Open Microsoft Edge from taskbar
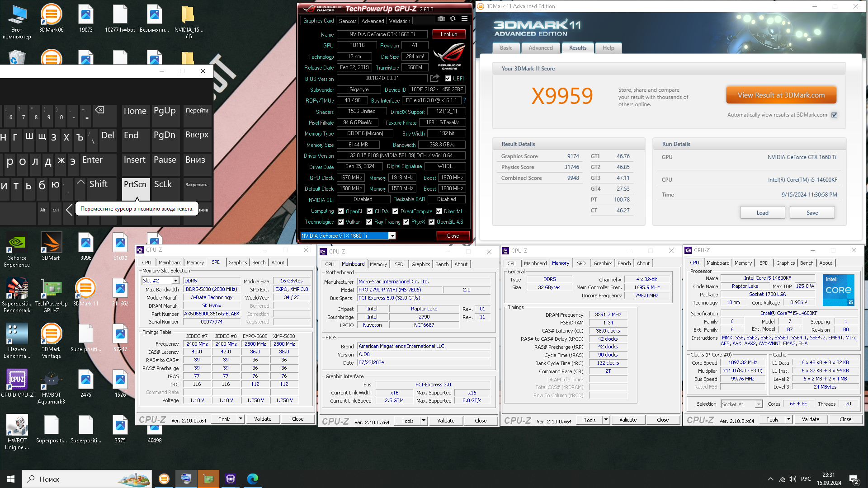Screen dimensions: 868x488 pyautogui.click(x=252, y=479)
